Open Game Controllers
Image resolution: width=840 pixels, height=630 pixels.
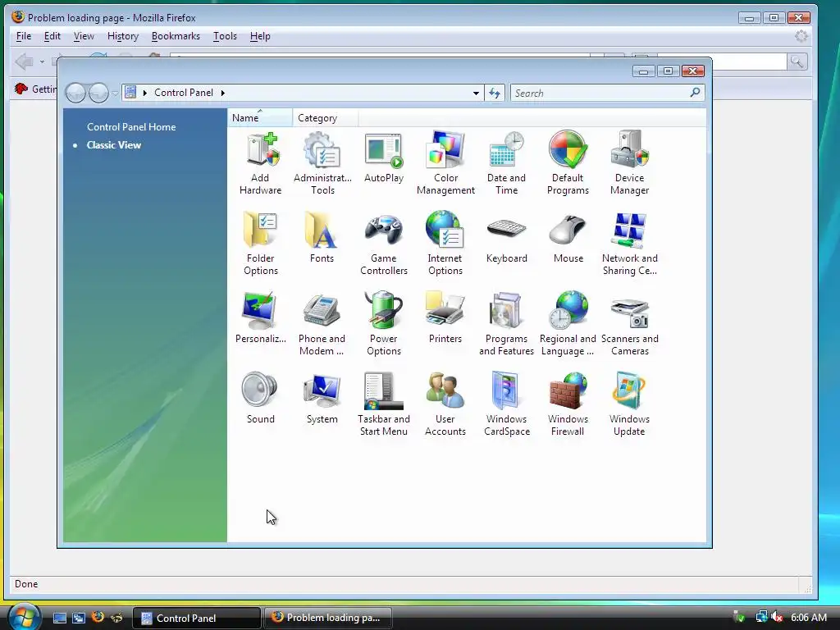coord(384,244)
